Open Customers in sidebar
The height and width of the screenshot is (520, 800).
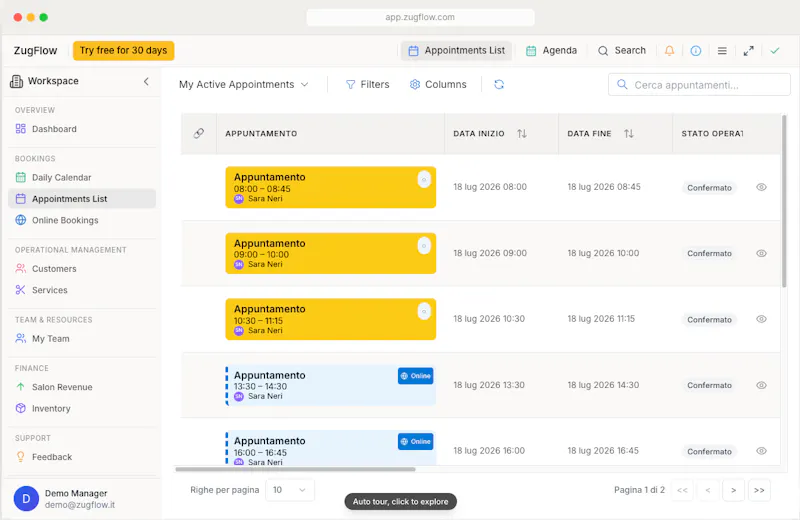(82, 269)
